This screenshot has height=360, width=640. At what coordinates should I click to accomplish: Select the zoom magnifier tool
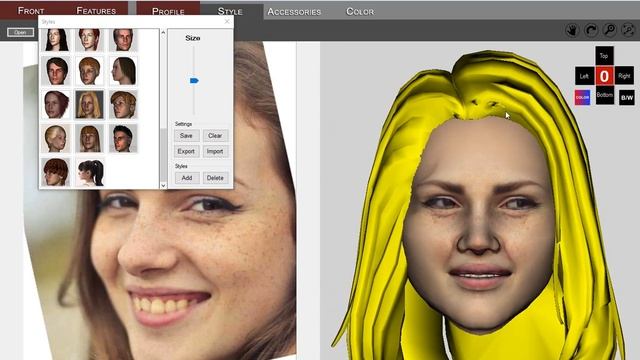tap(610, 30)
